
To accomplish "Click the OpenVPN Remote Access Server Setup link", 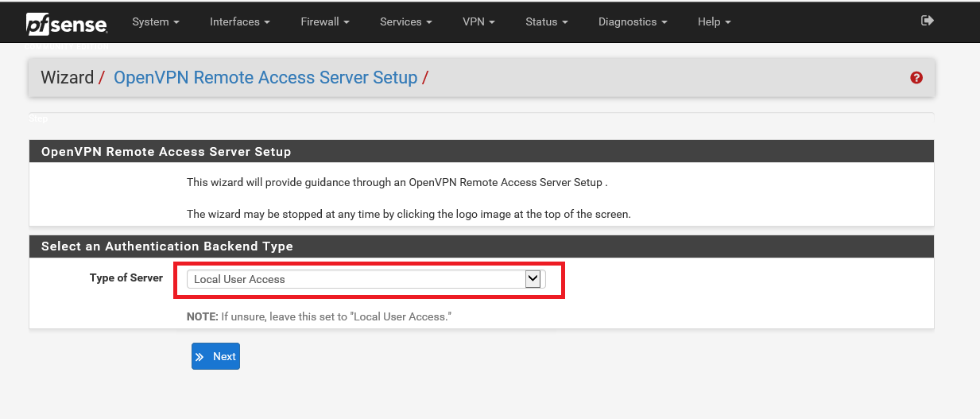I will click(265, 78).
